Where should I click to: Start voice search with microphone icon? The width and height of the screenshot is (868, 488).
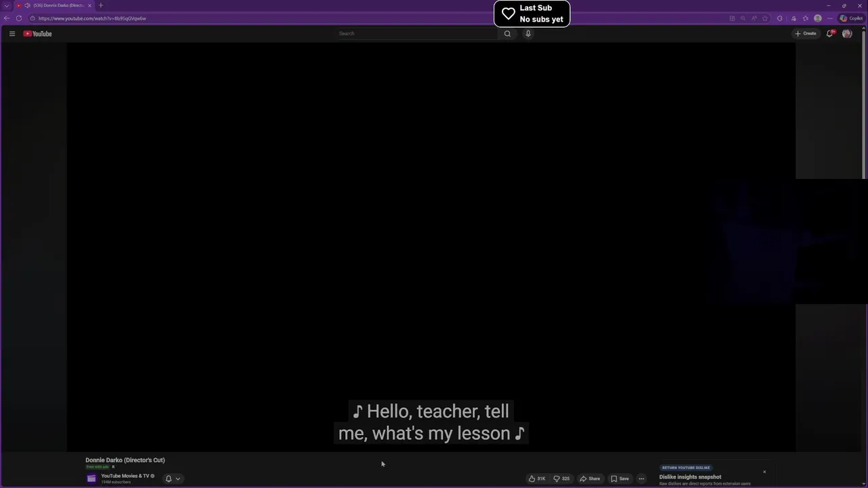tap(528, 33)
